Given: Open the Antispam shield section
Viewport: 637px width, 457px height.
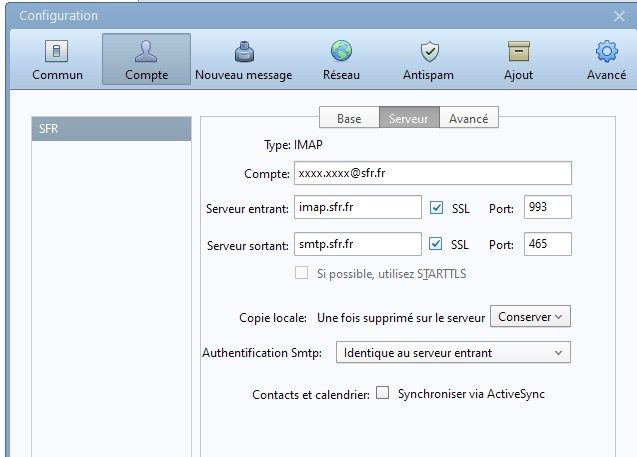Looking at the screenshot, I should pos(429,59).
